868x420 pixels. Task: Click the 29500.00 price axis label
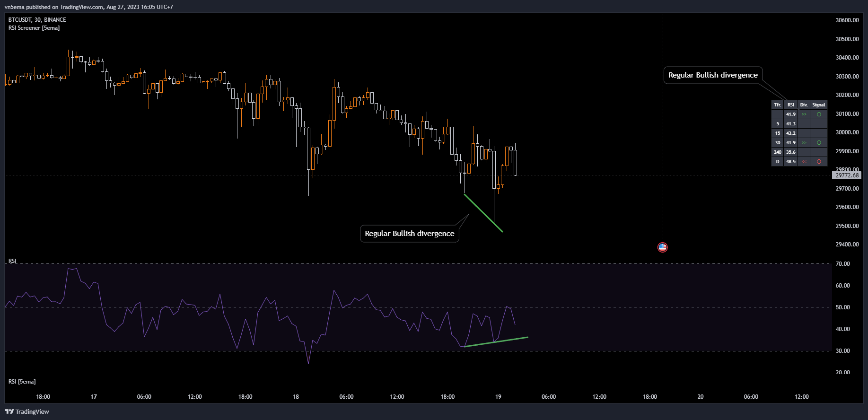(847, 226)
